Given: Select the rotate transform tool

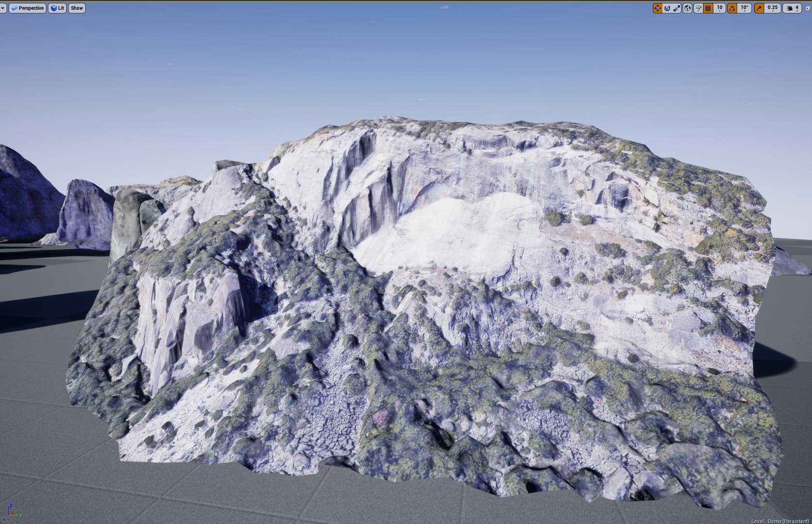Looking at the screenshot, I should coord(667,8).
